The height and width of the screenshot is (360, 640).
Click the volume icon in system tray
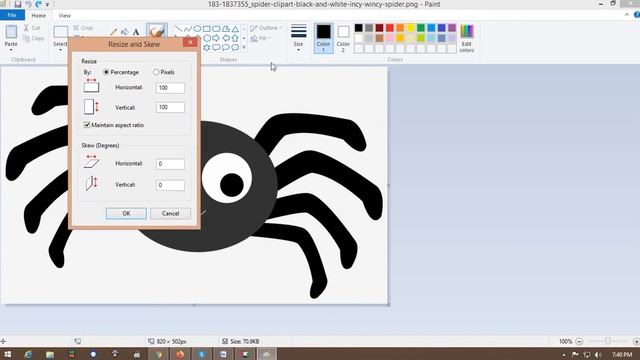(x=598, y=354)
